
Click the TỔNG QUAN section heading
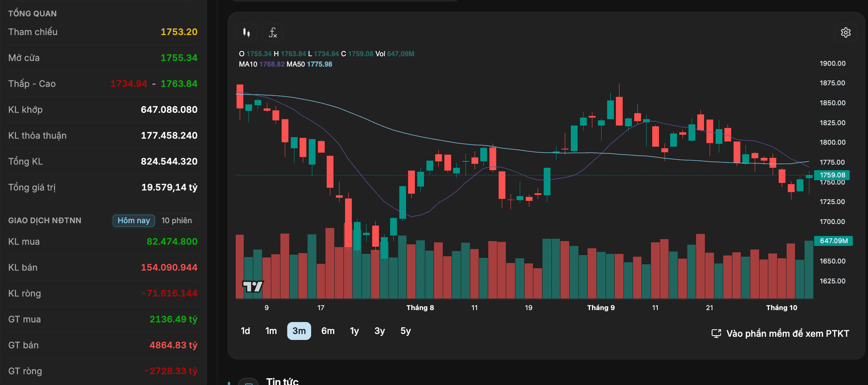[32, 14]
